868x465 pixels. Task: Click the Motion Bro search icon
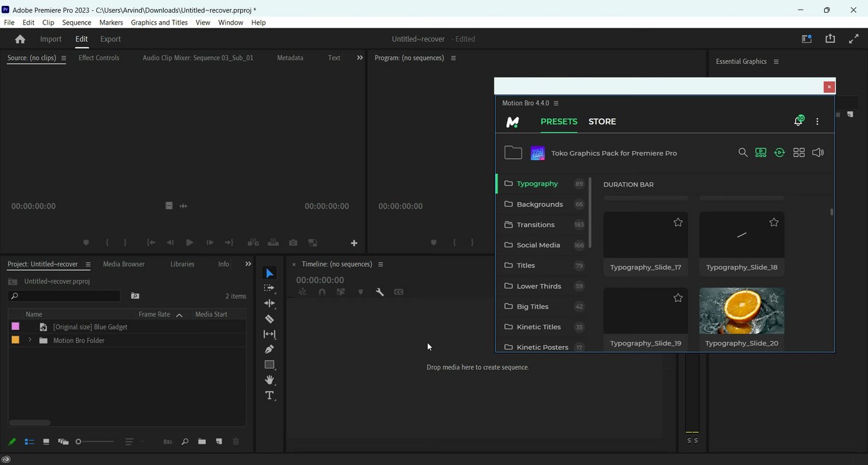pyautogui.click(x=743, y=152)
